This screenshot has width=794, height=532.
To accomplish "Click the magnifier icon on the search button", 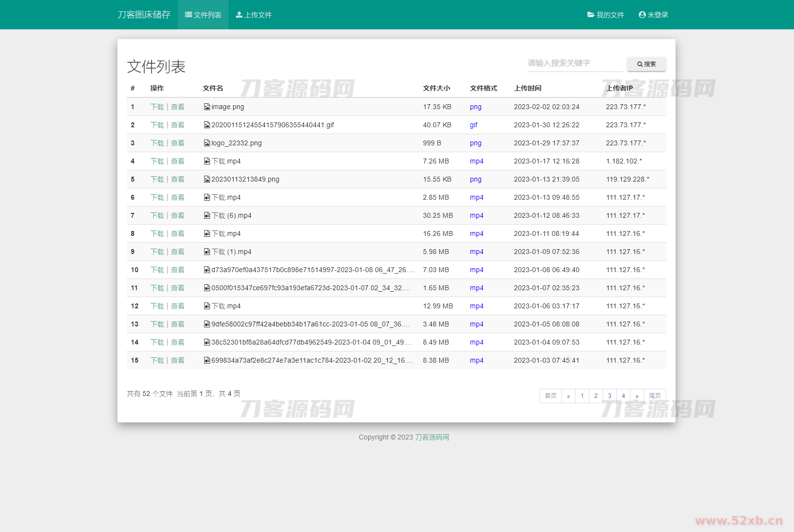I will click(639, 64).
